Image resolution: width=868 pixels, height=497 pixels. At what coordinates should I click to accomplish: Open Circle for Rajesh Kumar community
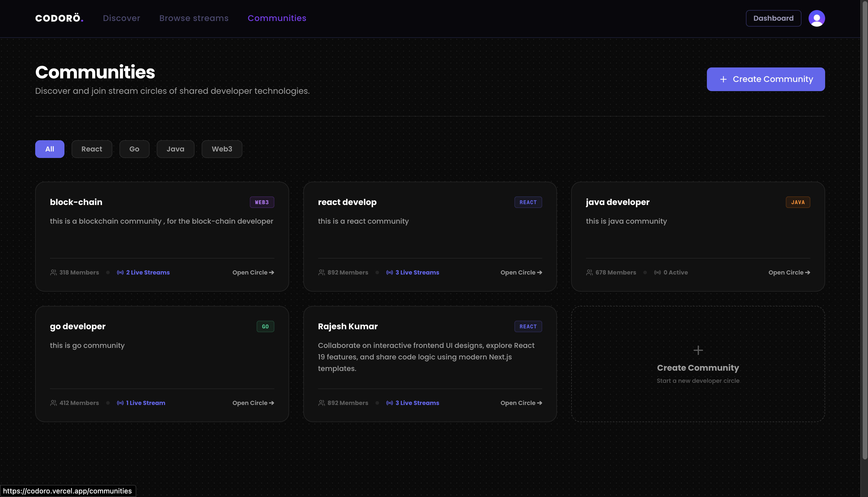point(521,403)
